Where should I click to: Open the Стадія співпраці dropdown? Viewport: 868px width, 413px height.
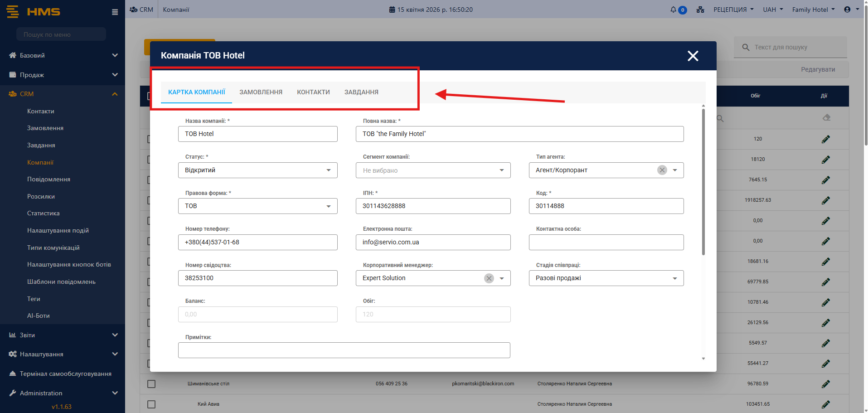[606, 278]
